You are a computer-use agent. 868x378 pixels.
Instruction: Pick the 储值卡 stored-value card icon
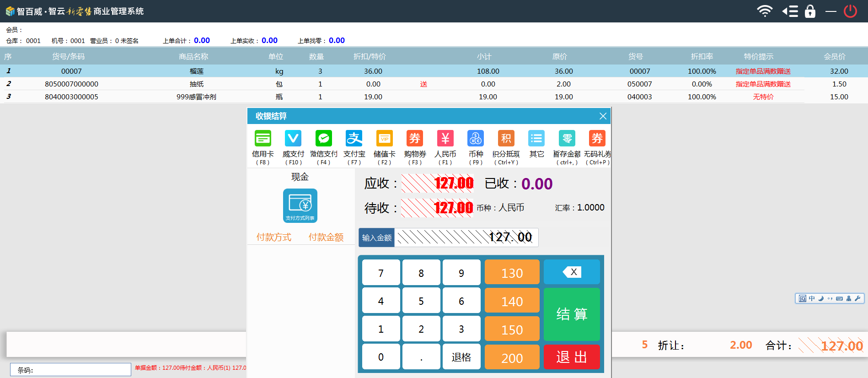384,139
